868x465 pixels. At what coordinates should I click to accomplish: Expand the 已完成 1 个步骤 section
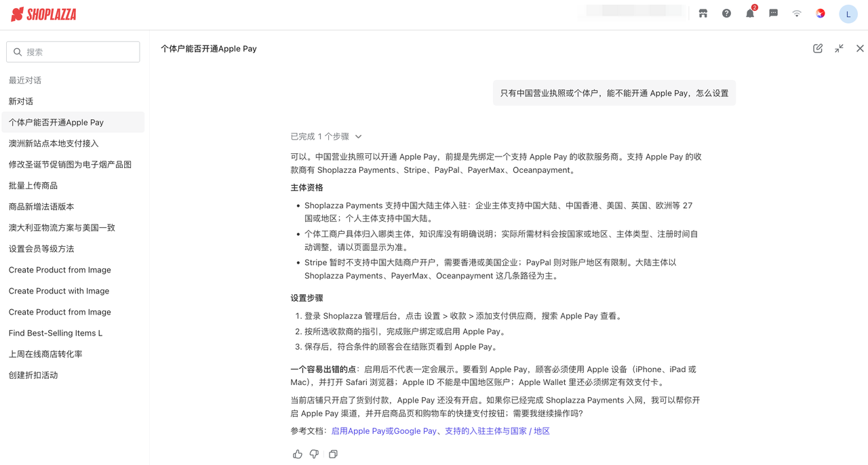point(326,136)
